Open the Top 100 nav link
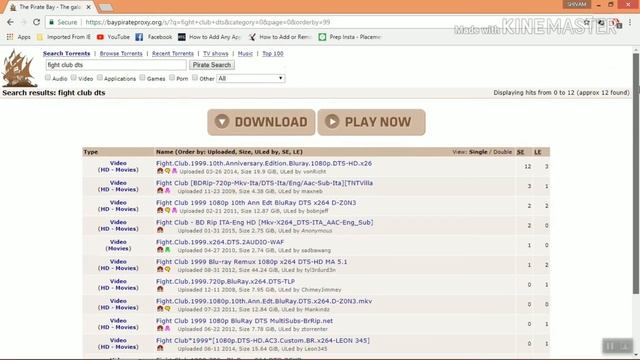Screen dimensions: 640x360 (273, 53)
